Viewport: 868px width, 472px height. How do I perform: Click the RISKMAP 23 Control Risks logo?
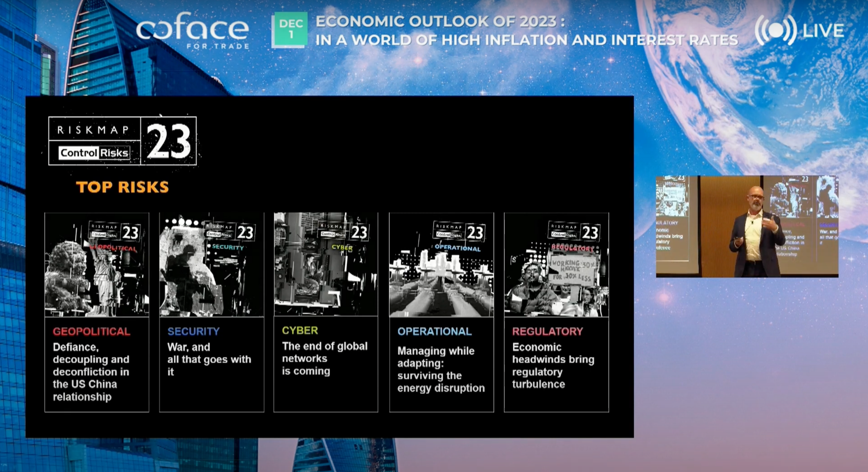click(x=122, y=141)
